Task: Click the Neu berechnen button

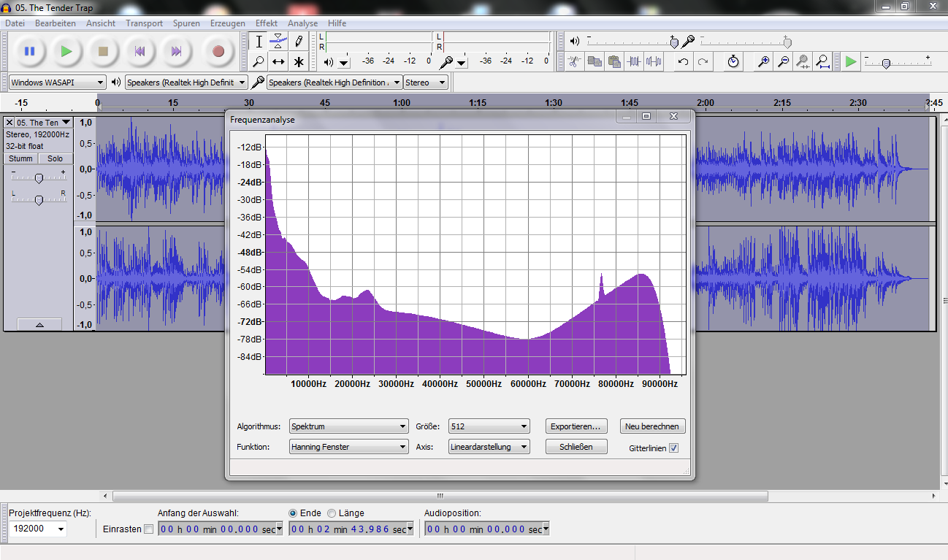Action: coord(652,426)
